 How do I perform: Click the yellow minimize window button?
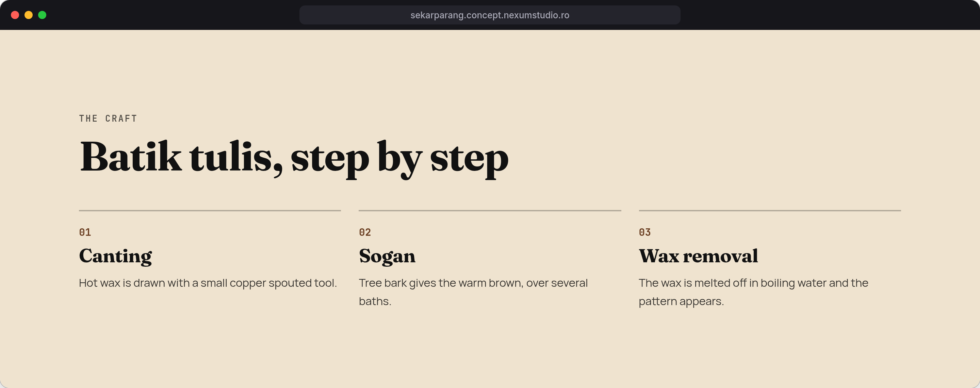pos(29,15)
